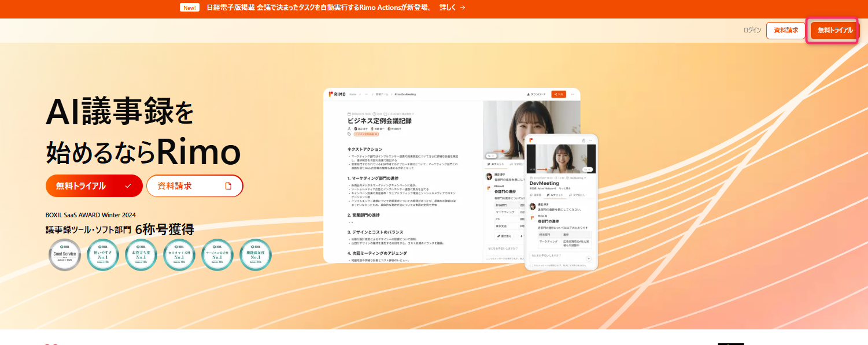Click the 2. 営業部門の進捗 heading
Screen dimensions: 868x345
[x=364, y=215]
